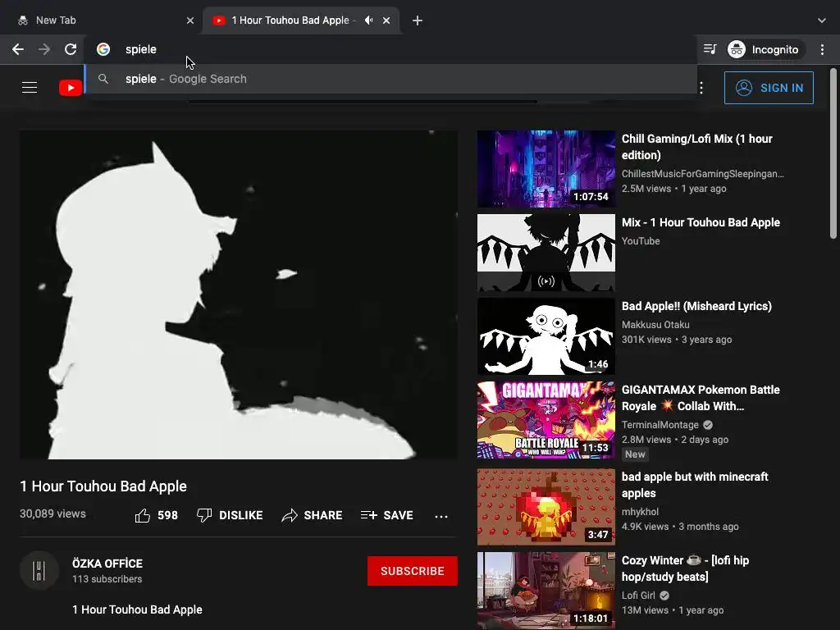Open 'Chill Gaming/Lofi Mix (1 hour edition)' title
Screen dimensions: 840x630
(697, 147)
